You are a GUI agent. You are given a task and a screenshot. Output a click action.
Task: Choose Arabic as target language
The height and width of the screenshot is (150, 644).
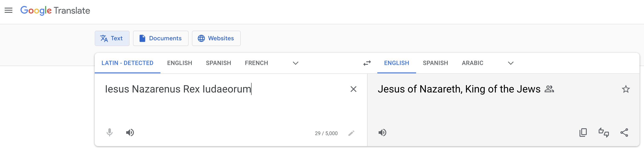click(472, 63)
